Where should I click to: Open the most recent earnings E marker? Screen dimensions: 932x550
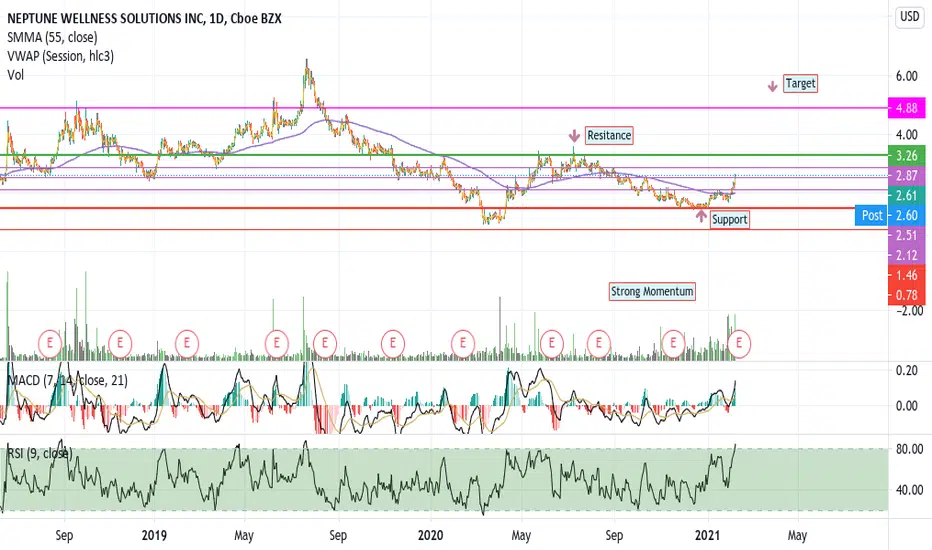click(739, 343)
